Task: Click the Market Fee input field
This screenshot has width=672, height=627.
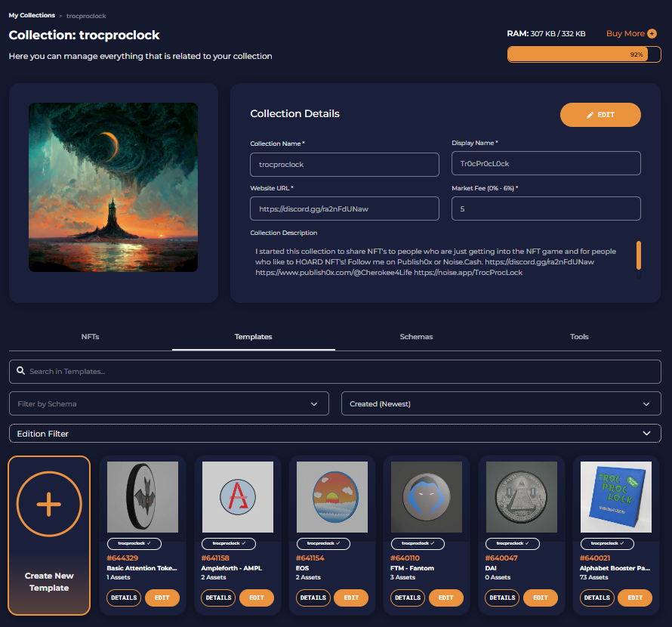Action: click(546, 208)
